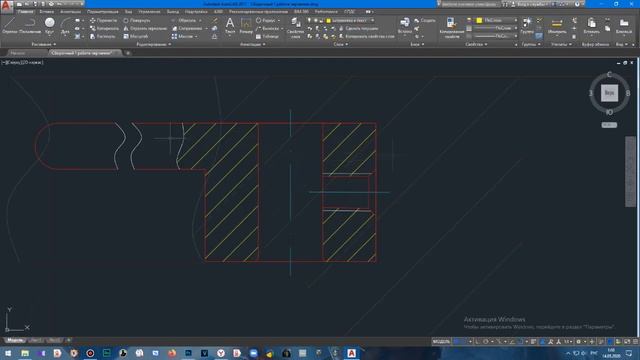Screen dimensions: 640x360
Task: Expand the Block (Блок) panel
Action: click(417, 44)
